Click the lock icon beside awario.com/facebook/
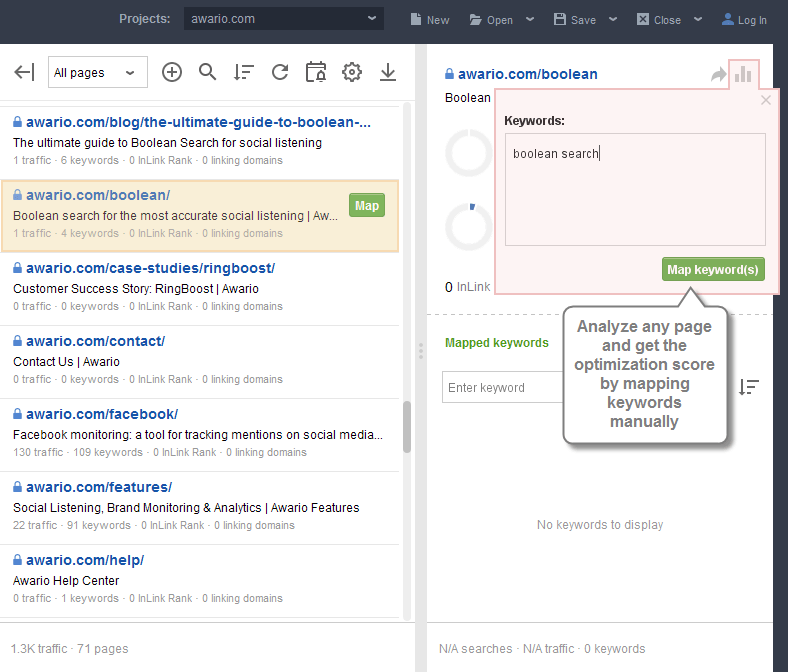This screenshot has width=788, height=672. pyautogui.click(x=18, y=414)
